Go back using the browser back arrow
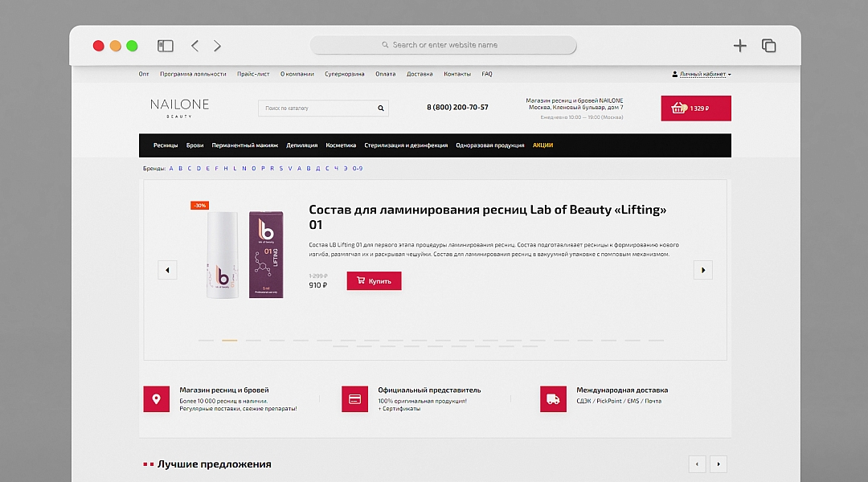The height and width of the screenshot is (482, 868). coord(194,46)
